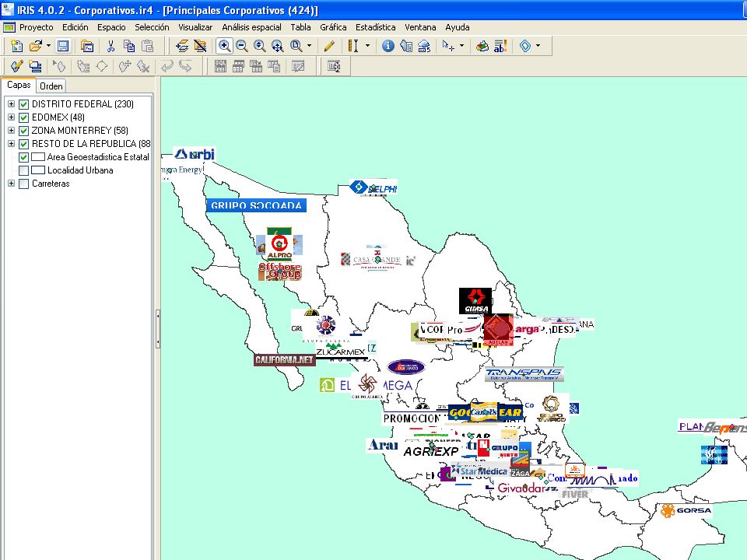Create a new project with the New icon
The width and height of the screenshot is (747, 560).
(16, 46)
